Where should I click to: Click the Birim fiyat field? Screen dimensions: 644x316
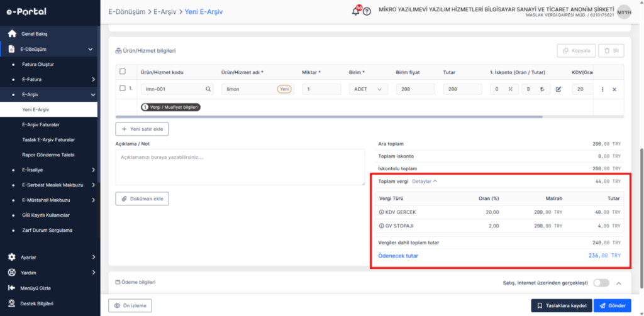(416, 89)
